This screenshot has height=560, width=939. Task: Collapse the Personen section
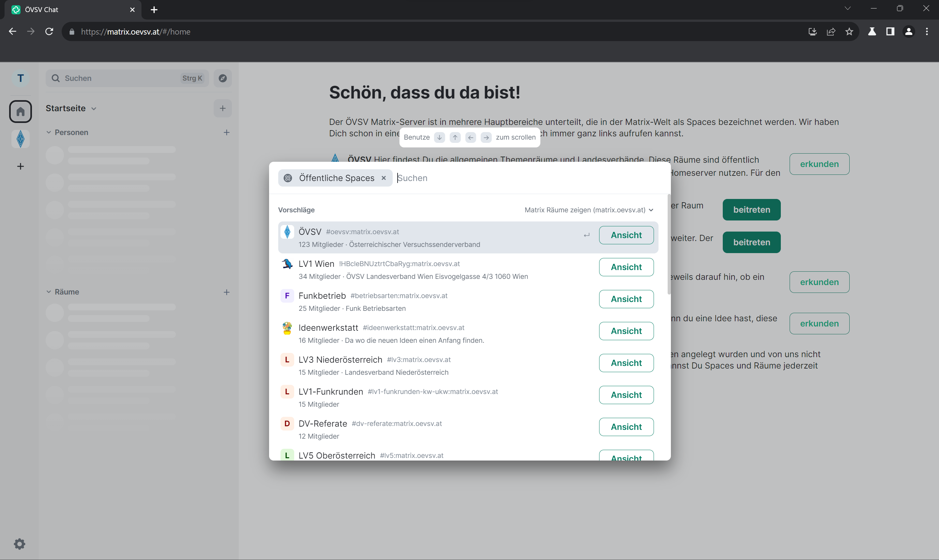(x=49, y=132)
